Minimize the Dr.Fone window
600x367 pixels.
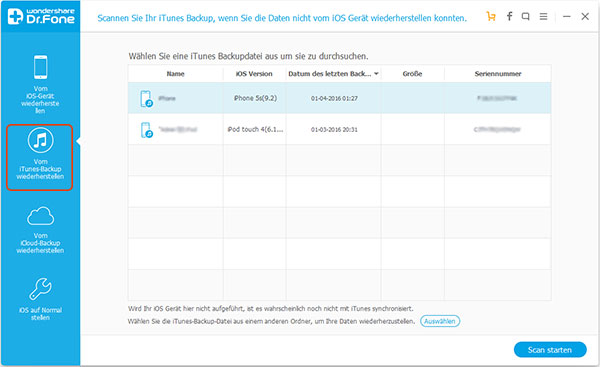tap(567, 16)
